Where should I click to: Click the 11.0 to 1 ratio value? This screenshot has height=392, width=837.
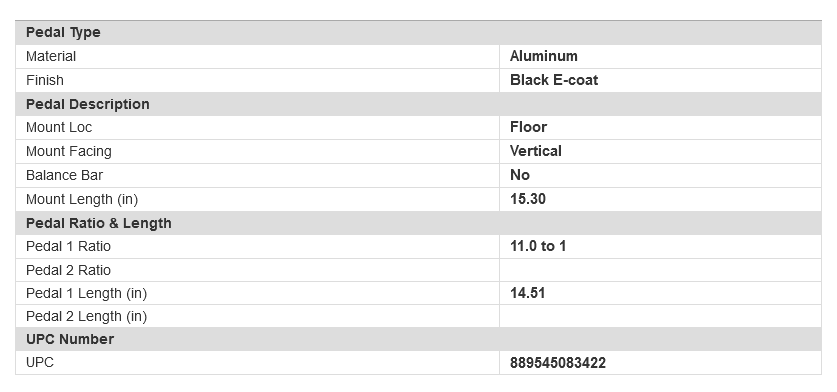click(538, 246)
